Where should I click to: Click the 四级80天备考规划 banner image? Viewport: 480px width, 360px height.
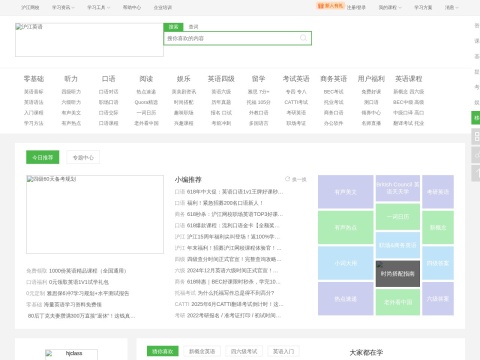[x=95, y=214]
